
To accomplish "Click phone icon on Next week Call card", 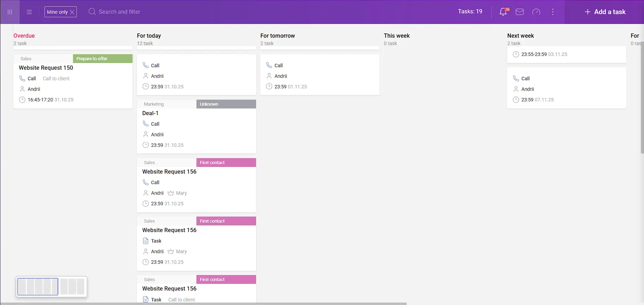I will click(516, 79).
